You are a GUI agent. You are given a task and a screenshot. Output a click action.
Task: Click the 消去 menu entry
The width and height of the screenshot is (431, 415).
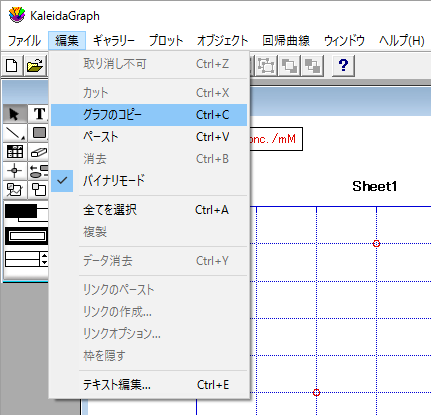tap(149, 159)
